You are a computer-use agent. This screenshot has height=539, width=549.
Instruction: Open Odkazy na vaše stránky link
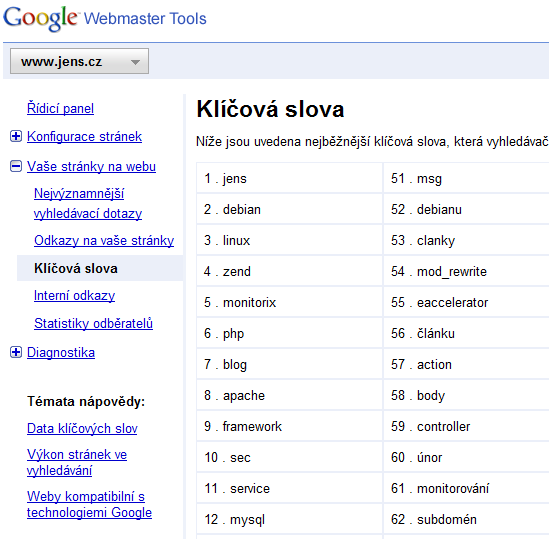[x=104, y=241]
